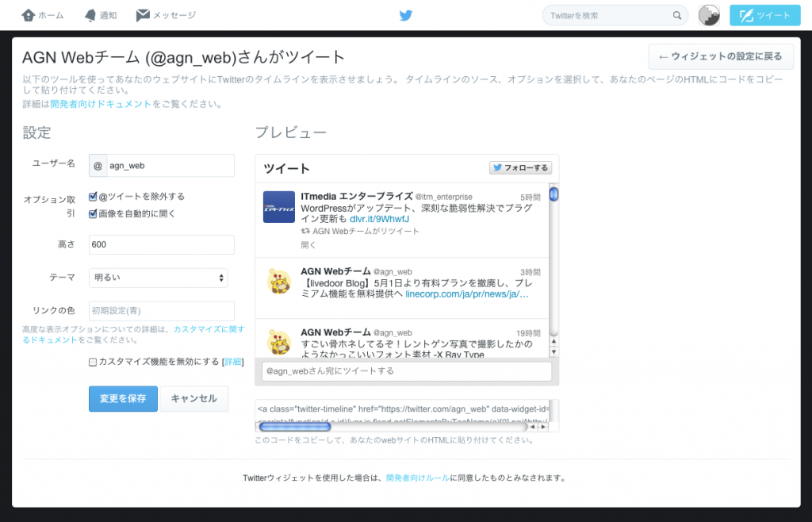
Task: Click the ツイート heading in preview
Action: tap(287, 169)
